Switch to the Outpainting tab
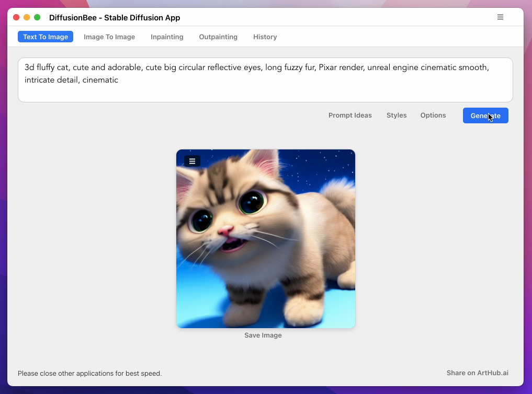The width and height of the screenshot is (532, 394). (x=218, y=37)
